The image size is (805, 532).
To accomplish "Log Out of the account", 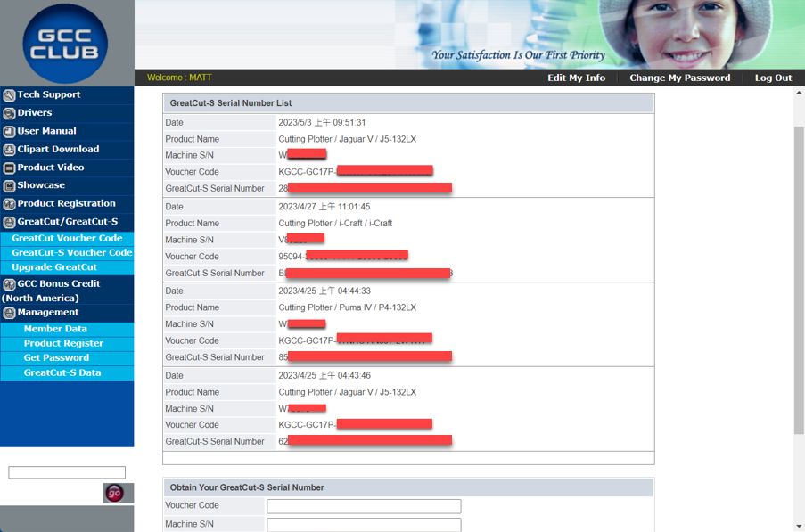I will (x=773, y=78).
